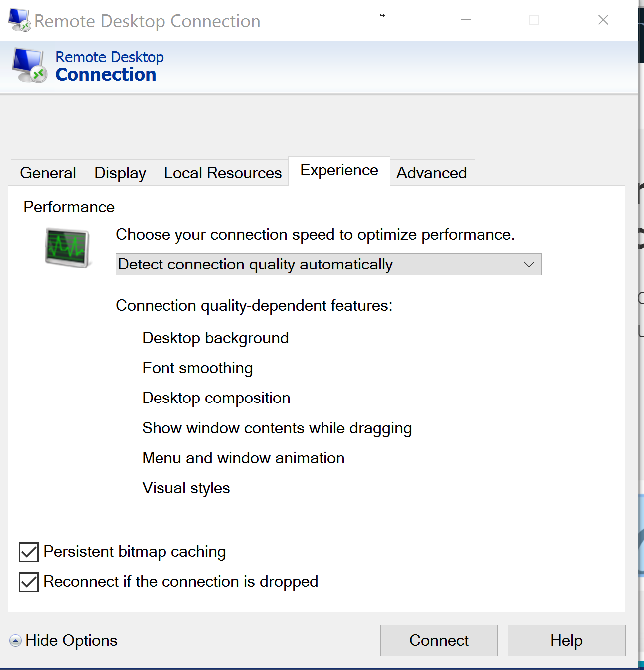Click the Font smoothing feature text

(197, 368)
